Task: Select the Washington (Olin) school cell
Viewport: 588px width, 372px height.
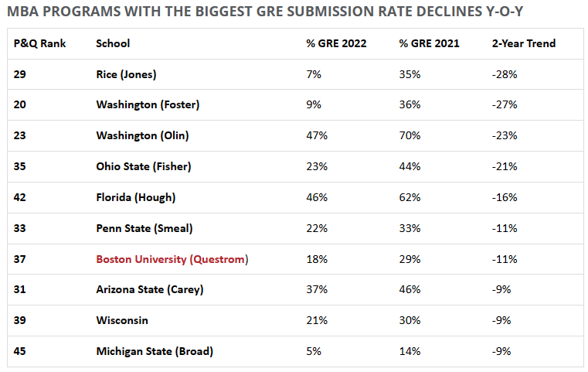Action: pyautogui.click(x=142, y=136)
